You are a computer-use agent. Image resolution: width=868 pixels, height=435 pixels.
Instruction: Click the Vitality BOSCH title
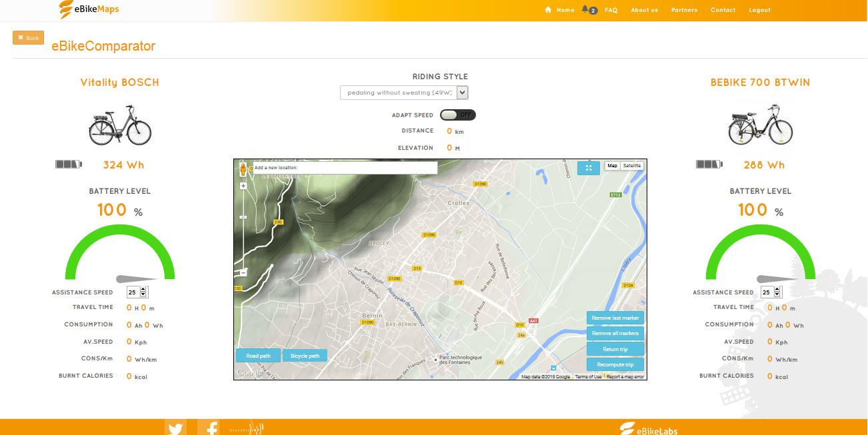(120, 83)
